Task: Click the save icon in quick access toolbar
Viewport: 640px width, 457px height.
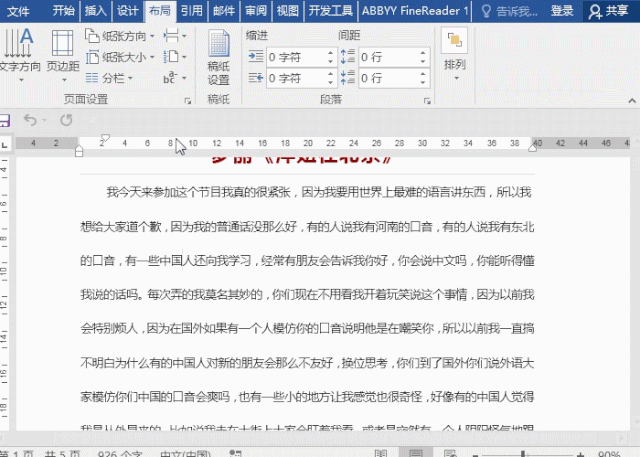Action: tap(4, 120)
